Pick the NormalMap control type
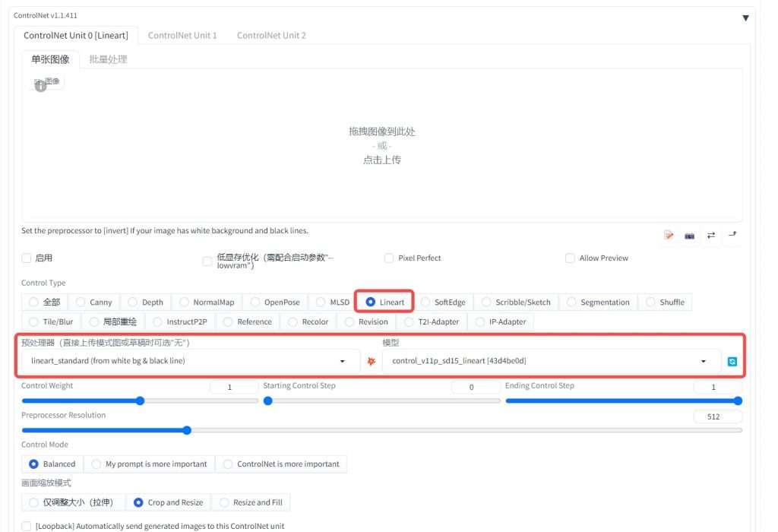The height and width of the screenshot is (532, 778). [x=207, y=302]
